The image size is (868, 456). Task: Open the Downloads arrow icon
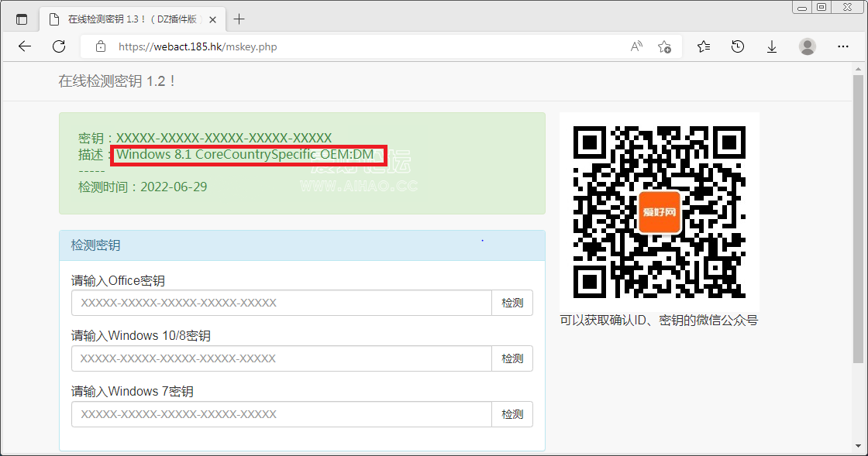click(772, 46)
